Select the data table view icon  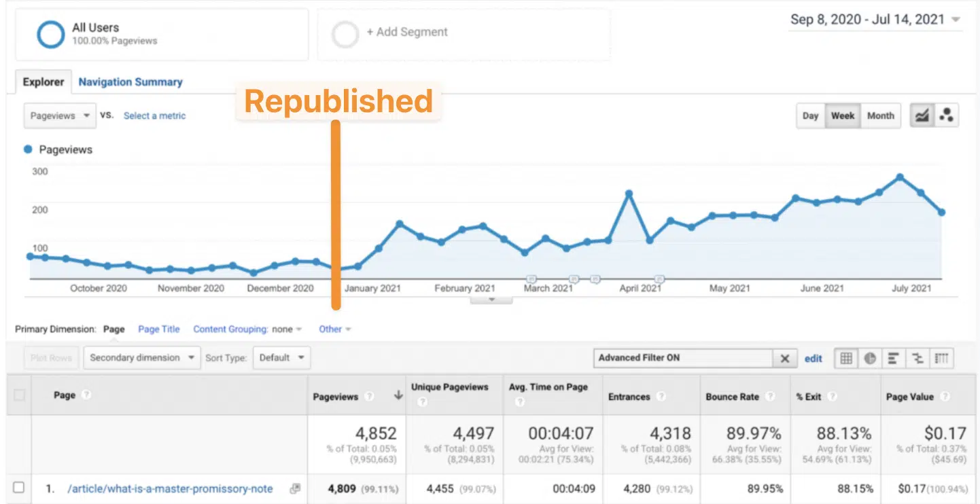846,358
